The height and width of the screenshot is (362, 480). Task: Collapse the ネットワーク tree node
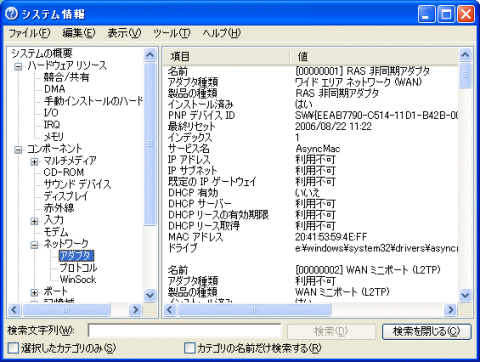tap(34, 245)
